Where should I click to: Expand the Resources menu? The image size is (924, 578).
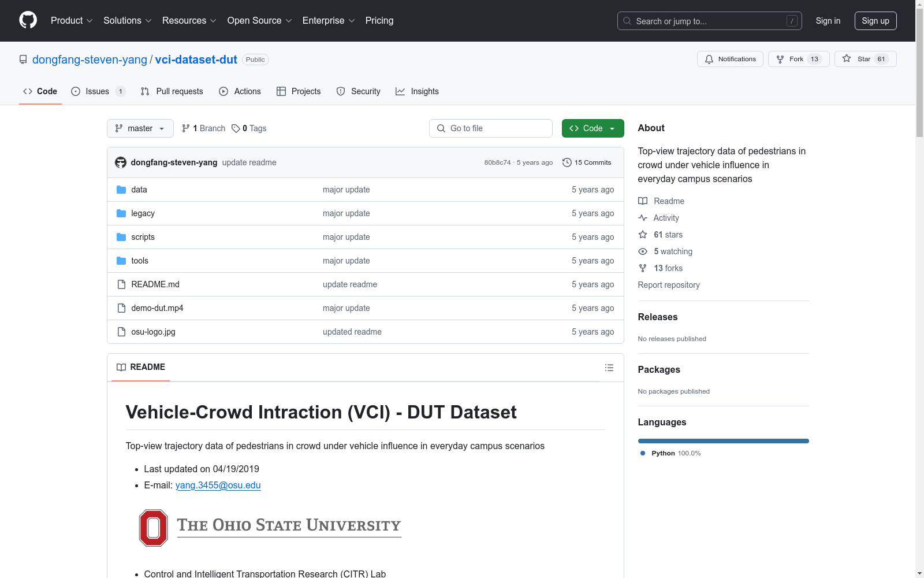[189, 20]
